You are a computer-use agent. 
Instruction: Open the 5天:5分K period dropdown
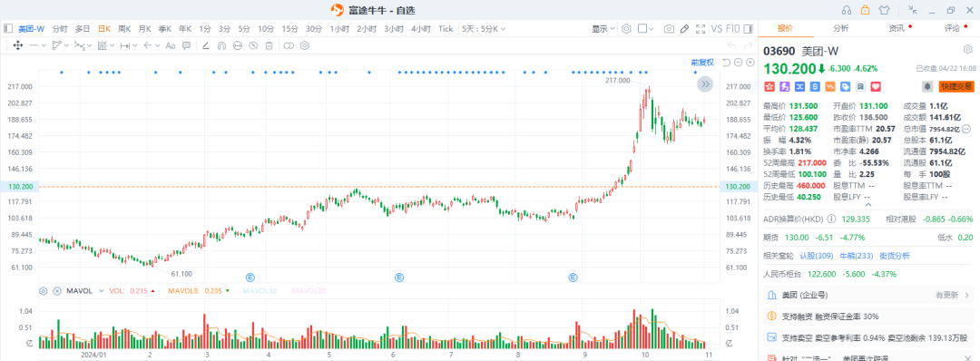484,29
